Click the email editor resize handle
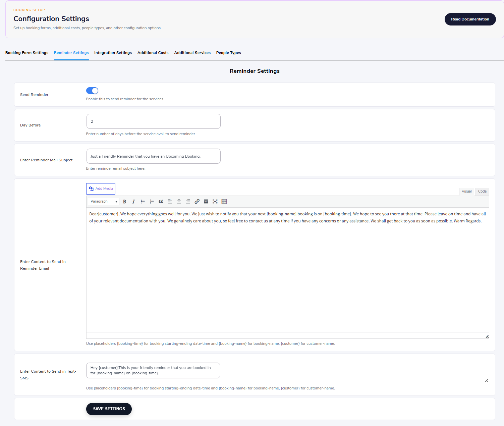504x426 pixels. 487,336
